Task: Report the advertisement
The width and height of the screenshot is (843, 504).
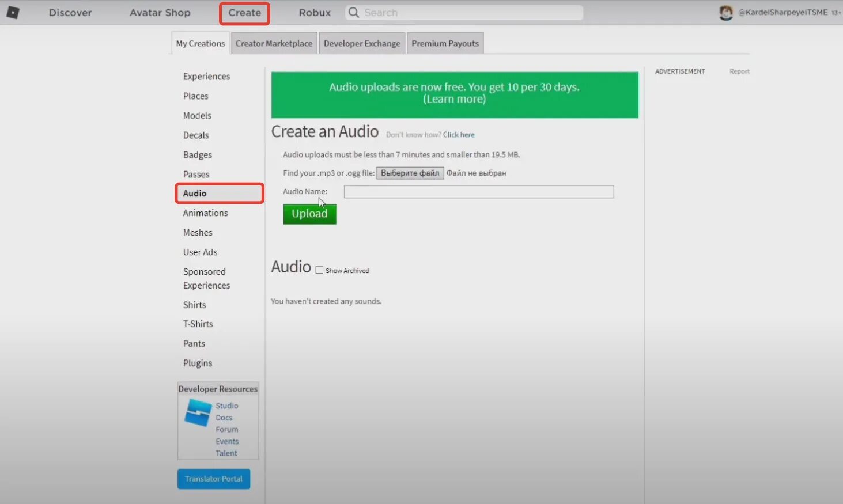Action: tap(739, 71)
